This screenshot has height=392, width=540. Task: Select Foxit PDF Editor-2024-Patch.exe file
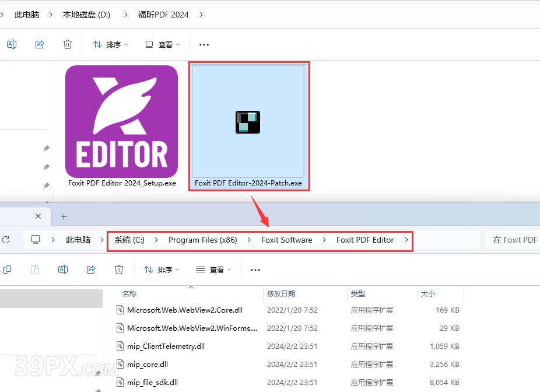pos(248,126)
